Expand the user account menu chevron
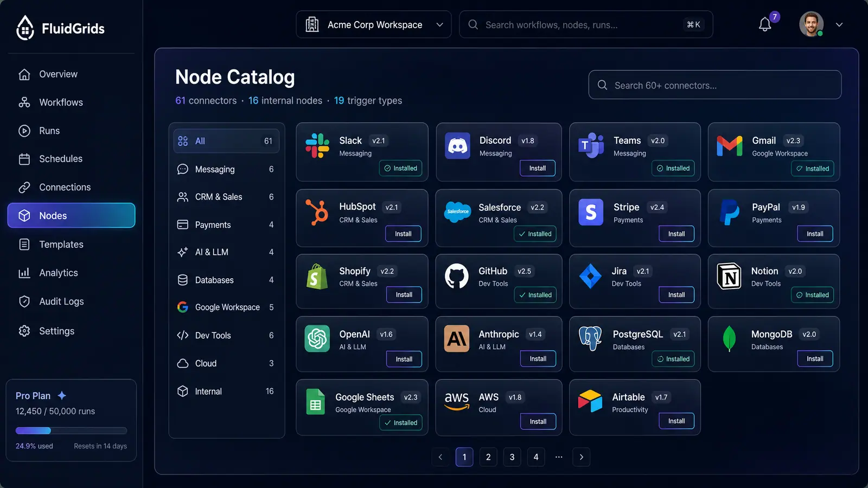Screen dimensions: 868x488 839,25
